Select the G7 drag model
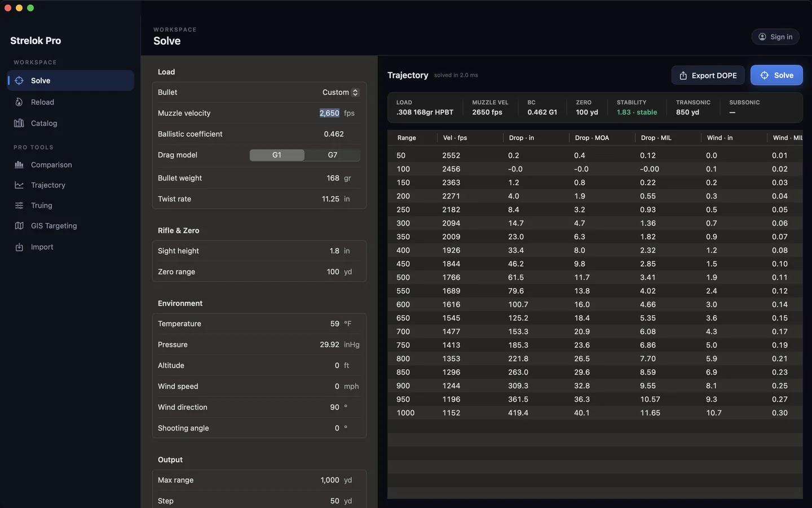812x508 pixels. pos(333,155)
